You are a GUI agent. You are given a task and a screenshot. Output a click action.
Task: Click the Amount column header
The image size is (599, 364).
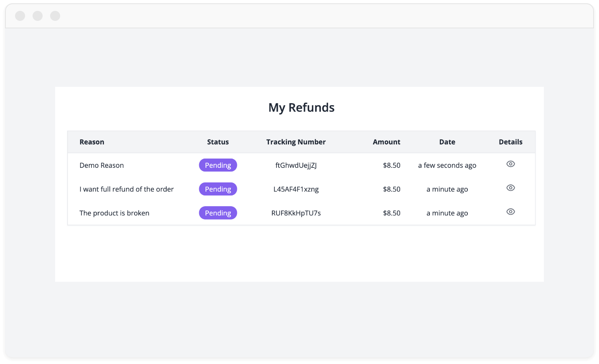[386, 142]
